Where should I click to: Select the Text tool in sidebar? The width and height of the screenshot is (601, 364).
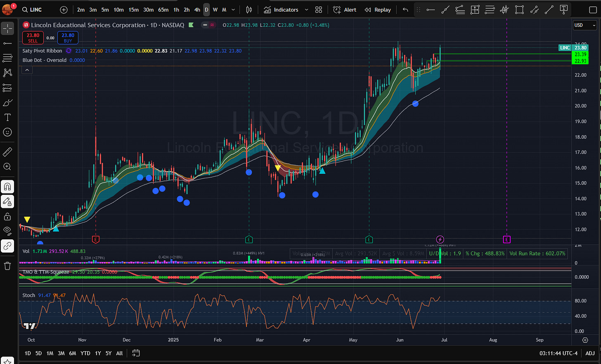pyautogui.click(x=7, y=117)
